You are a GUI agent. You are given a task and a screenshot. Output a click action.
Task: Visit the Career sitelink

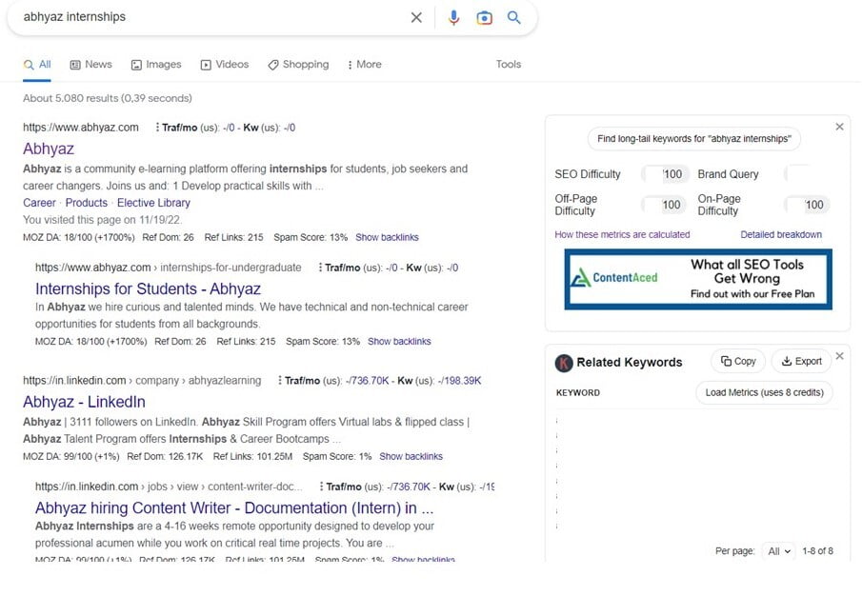pyautogui.click(x=40, y=203)
